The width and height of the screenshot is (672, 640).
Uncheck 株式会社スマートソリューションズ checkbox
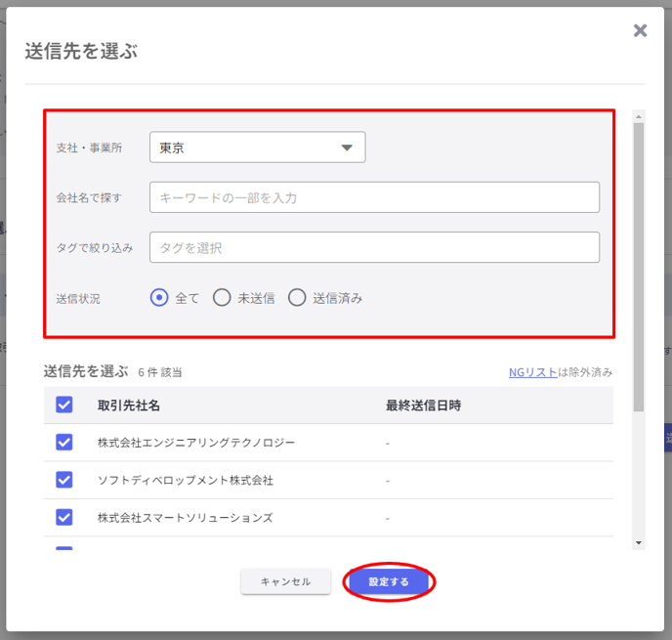[64, 517]
